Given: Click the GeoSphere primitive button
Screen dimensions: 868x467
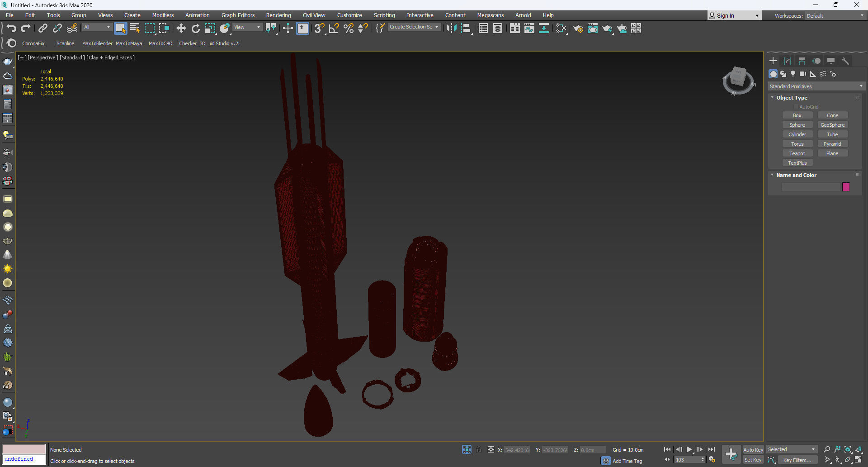Looking at the screenshot, I should (832, 125).
